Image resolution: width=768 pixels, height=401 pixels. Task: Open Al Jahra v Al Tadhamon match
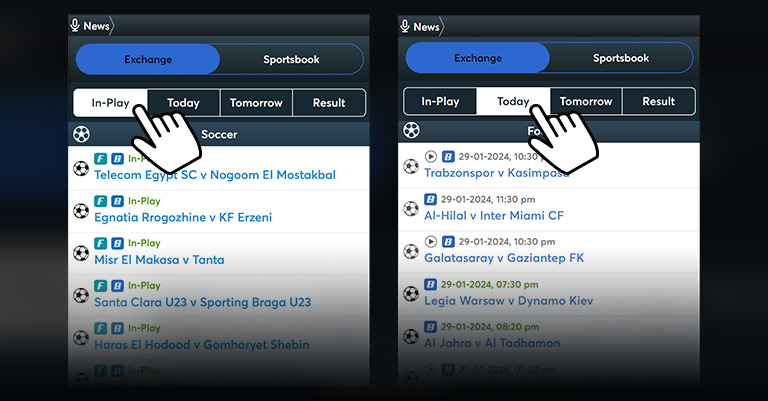492,343
